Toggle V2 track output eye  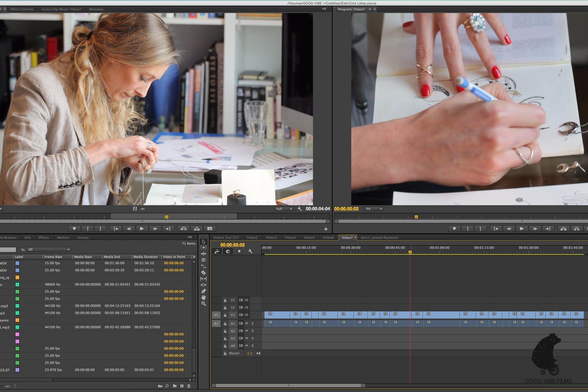coord(246,307)
